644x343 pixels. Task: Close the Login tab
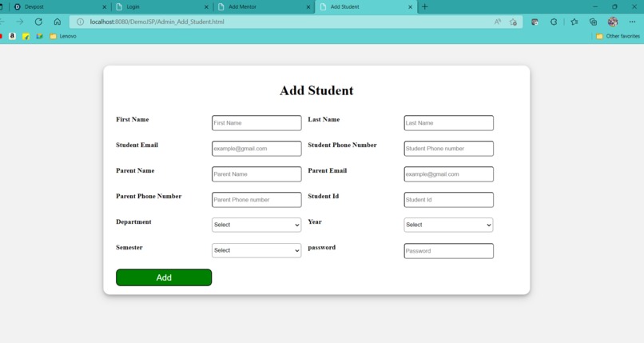(x=206, y=7)
